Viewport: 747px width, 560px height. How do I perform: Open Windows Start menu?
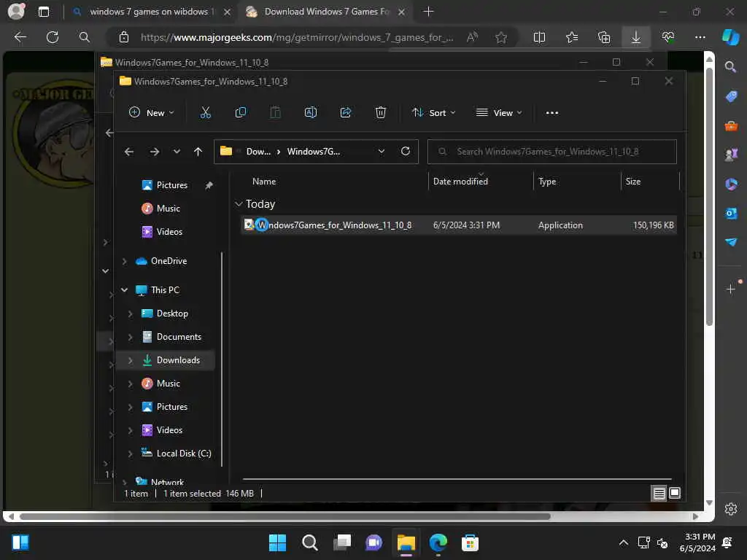[x=277, y=542]
